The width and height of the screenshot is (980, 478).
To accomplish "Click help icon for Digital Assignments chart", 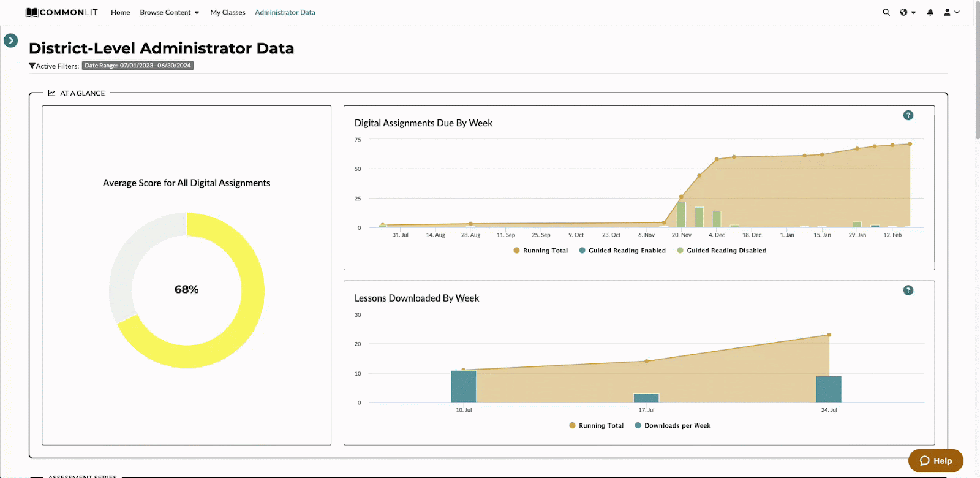I will tap(908, 115).
